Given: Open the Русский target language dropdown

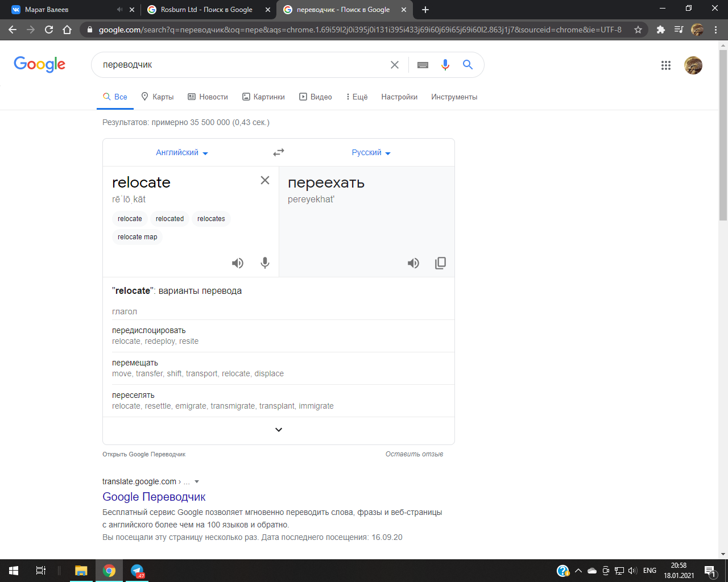Looking at the screenshot, I should coord(371,152).
